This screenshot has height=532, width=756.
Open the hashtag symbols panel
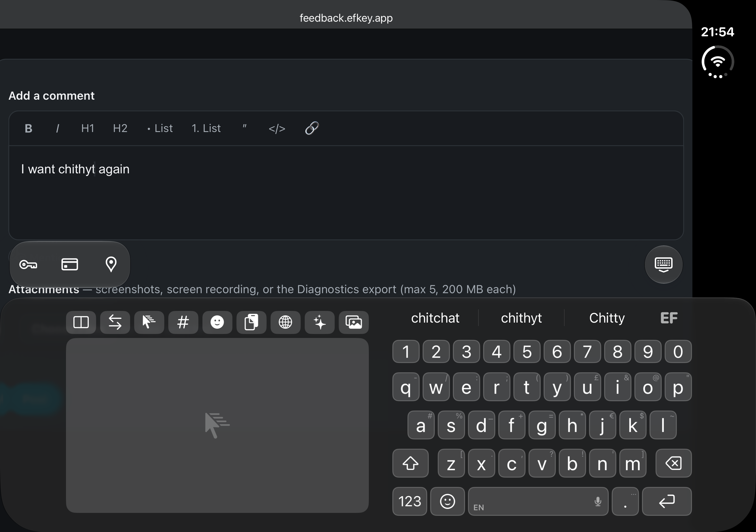(x=183, y=322)
